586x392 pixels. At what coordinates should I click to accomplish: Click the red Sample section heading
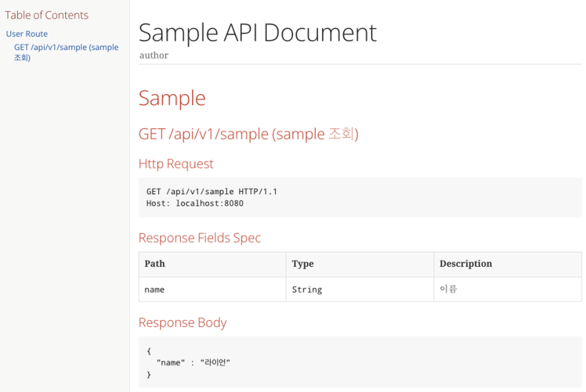(x=172, y=99)
